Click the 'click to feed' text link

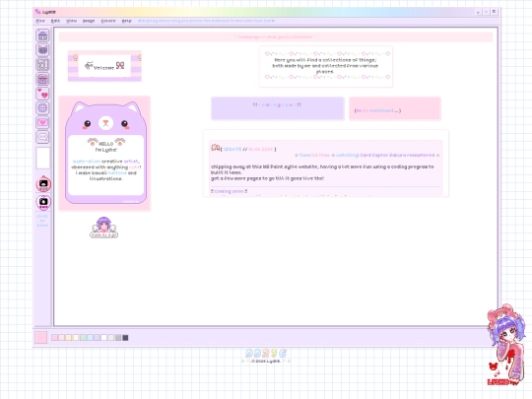(42, 221)
